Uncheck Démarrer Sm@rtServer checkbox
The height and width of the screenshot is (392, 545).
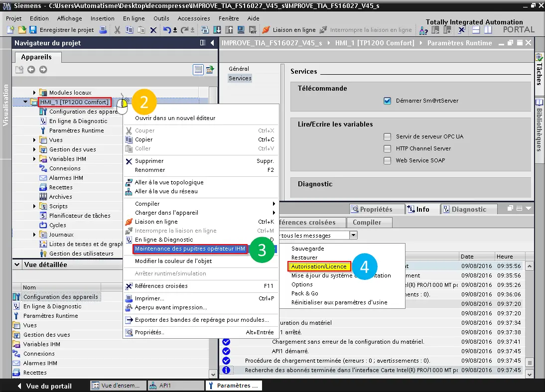387,101
